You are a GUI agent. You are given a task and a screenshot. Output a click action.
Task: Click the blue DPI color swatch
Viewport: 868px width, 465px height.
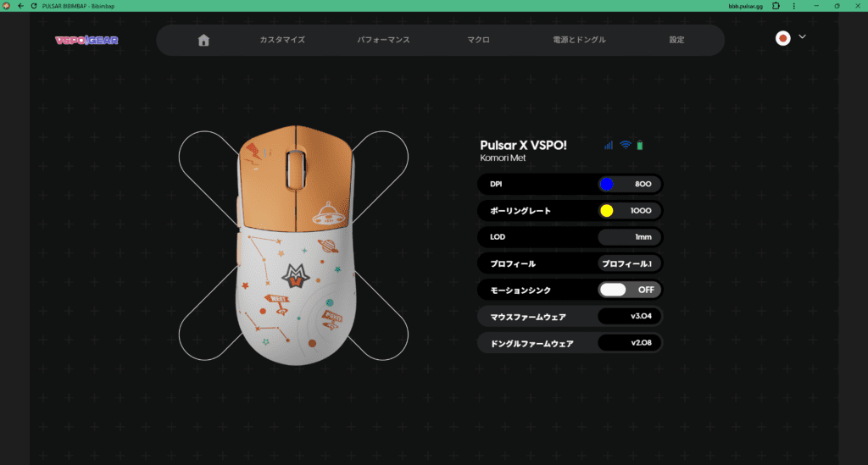coord(606,184)
